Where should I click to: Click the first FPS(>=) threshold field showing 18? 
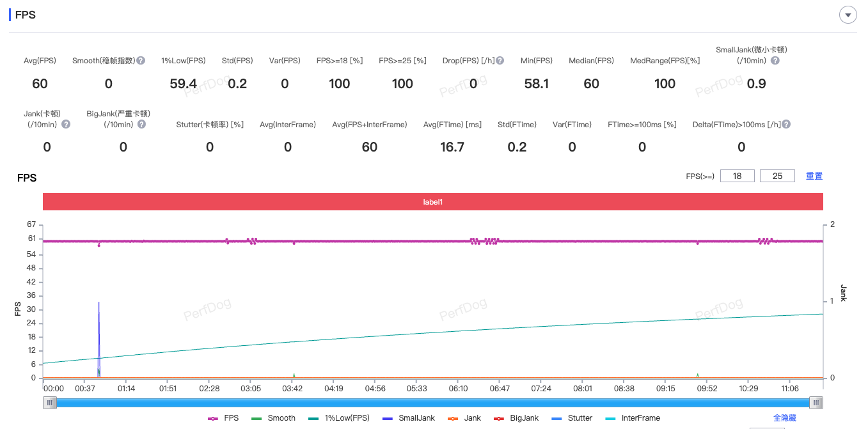coord(738,176)
